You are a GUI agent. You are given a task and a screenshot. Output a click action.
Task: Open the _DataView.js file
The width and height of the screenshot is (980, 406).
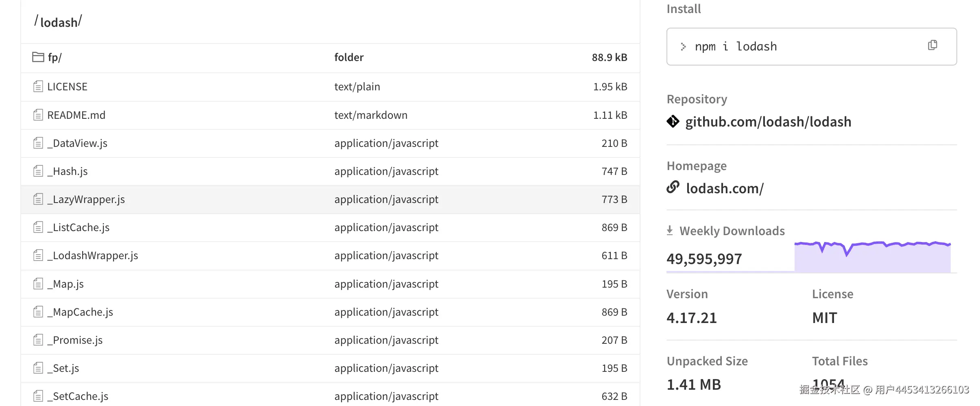point(77,143)
